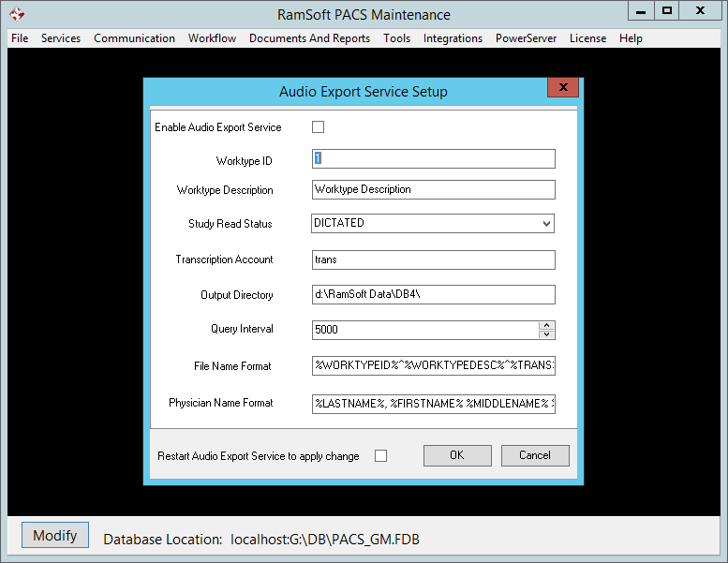Expand the Study Read Status dropdown
The height and width of the screenshot is (563, 728).
pyautogui.click(x=546, y=224)
